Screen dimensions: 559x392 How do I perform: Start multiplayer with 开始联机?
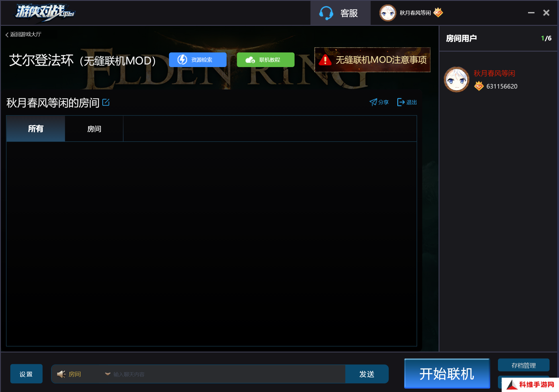[447, 374]
